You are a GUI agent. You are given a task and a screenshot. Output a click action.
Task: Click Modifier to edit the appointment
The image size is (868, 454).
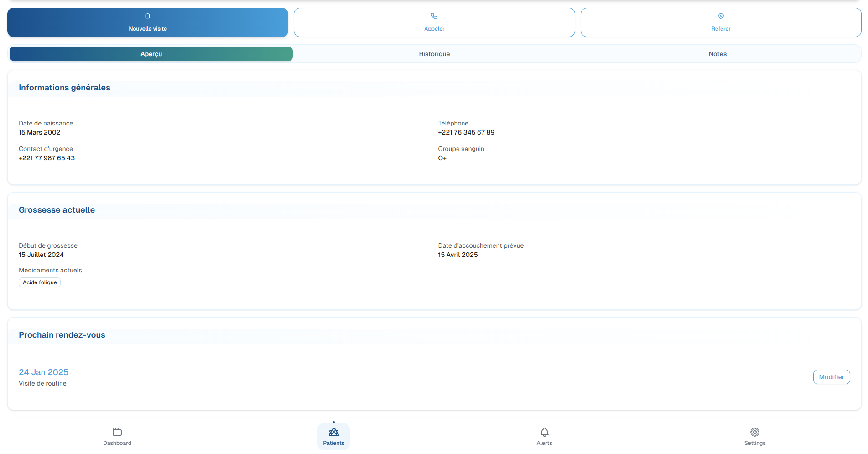click(831, 377)
